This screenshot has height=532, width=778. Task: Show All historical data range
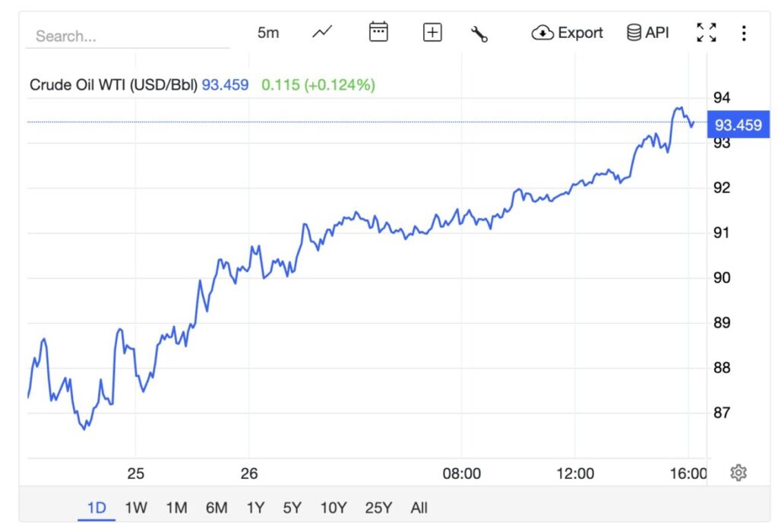tap(419, 508)
